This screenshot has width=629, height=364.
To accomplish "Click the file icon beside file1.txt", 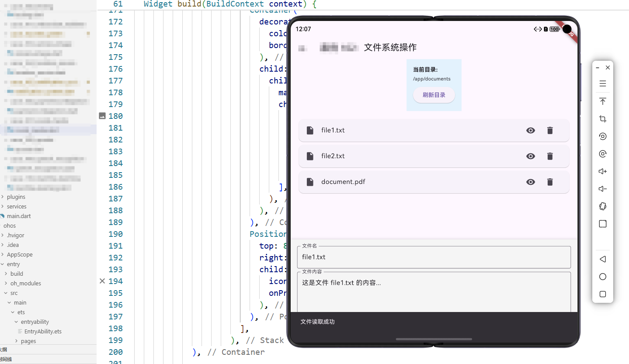I will (310, 130).
